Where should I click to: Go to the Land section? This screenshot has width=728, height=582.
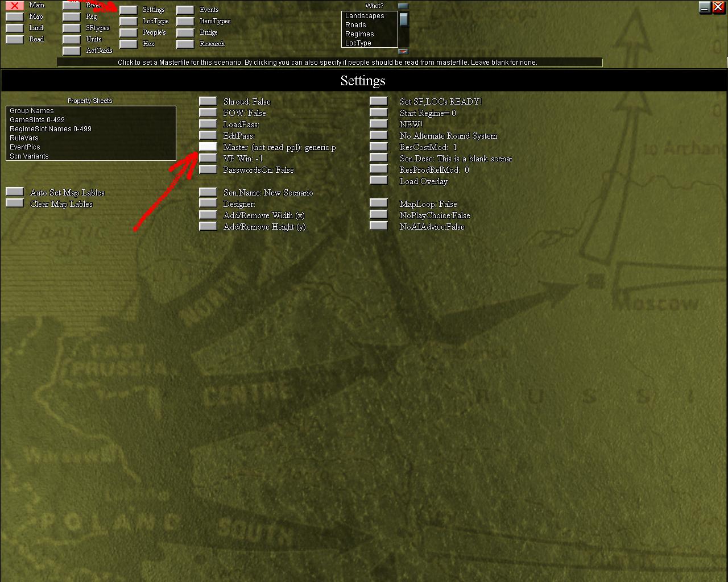click(15, 28)
